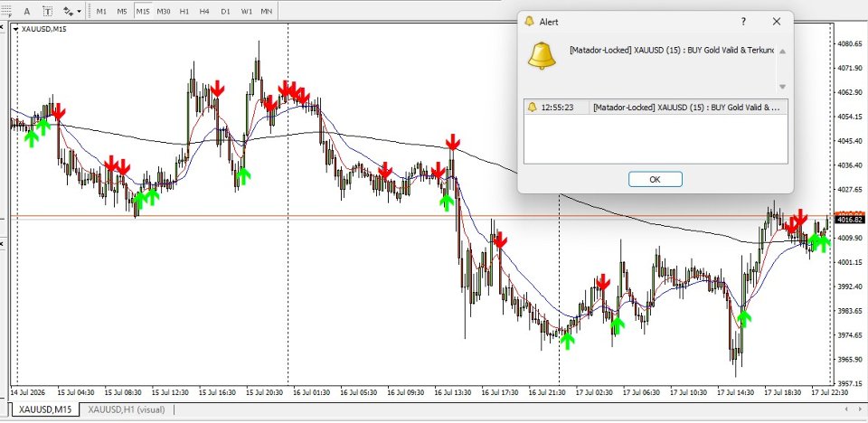Viewport: 868px width, 423px height.
Task: Switch chart to W1 timeframe
Action: tap(246, 11)
